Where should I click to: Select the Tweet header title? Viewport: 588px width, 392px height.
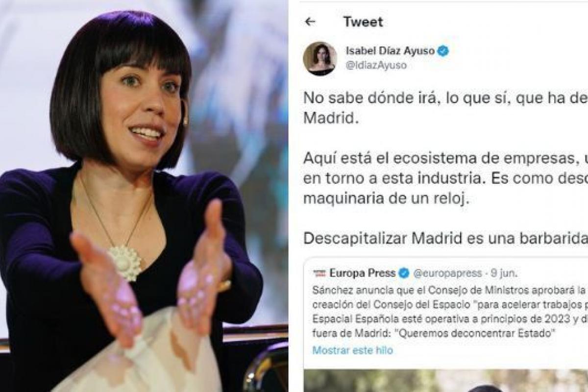363,22
